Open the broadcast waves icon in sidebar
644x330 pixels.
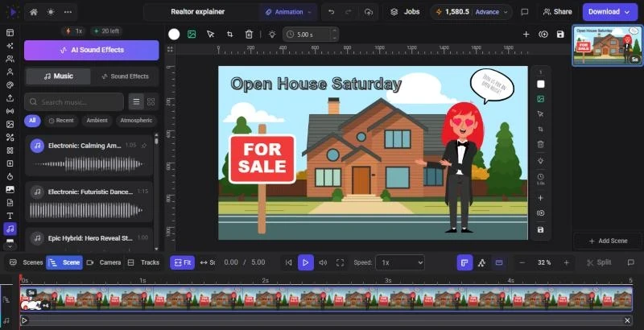tap(10, 111)
